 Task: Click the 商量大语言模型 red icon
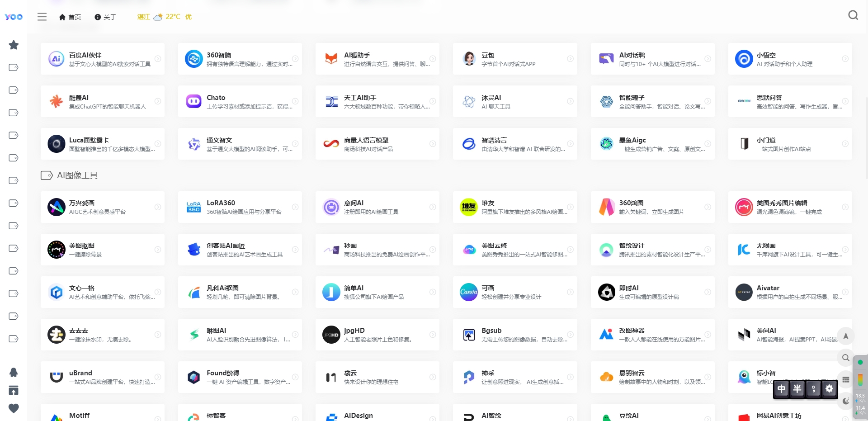click(x=331, y=144)
